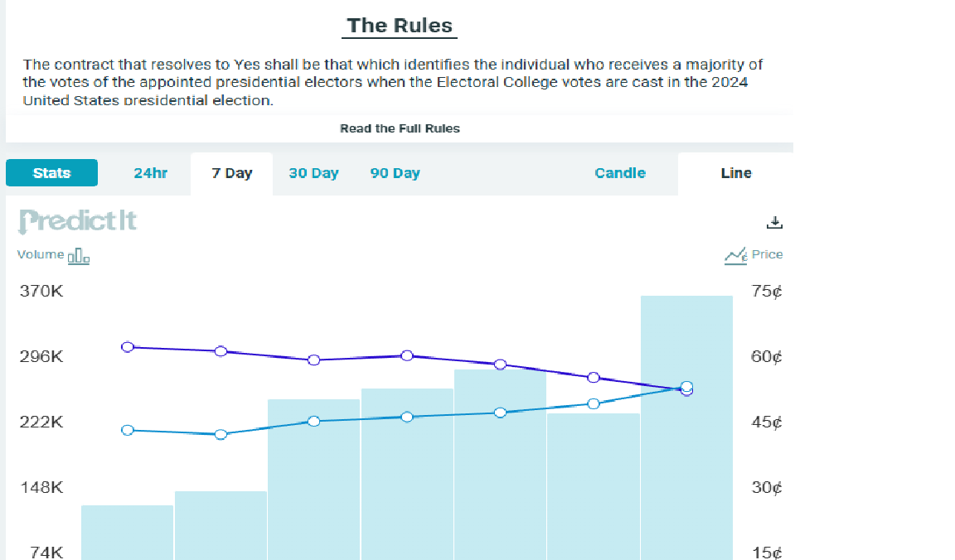Click the leftmost point on the light blue line
Screen dimensions: 955x560
click(x=128, y=430)
